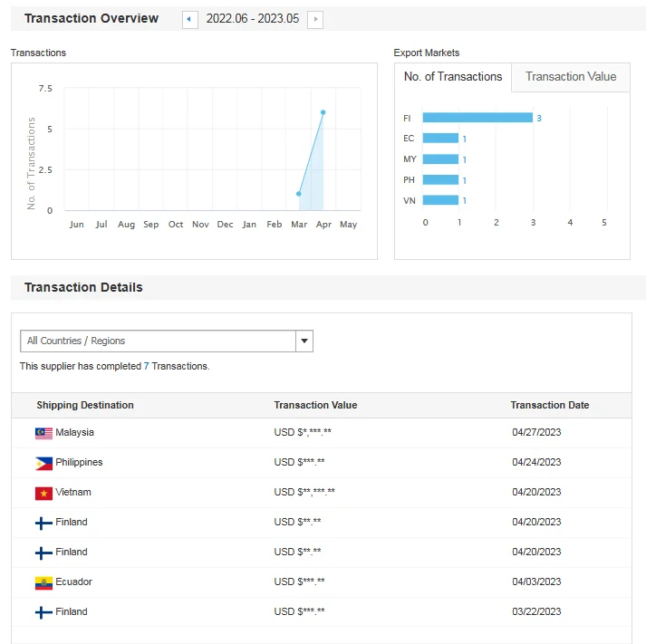646x644 pixels.
Task: Click the Philippines flag icon
Action: point(43,463)
